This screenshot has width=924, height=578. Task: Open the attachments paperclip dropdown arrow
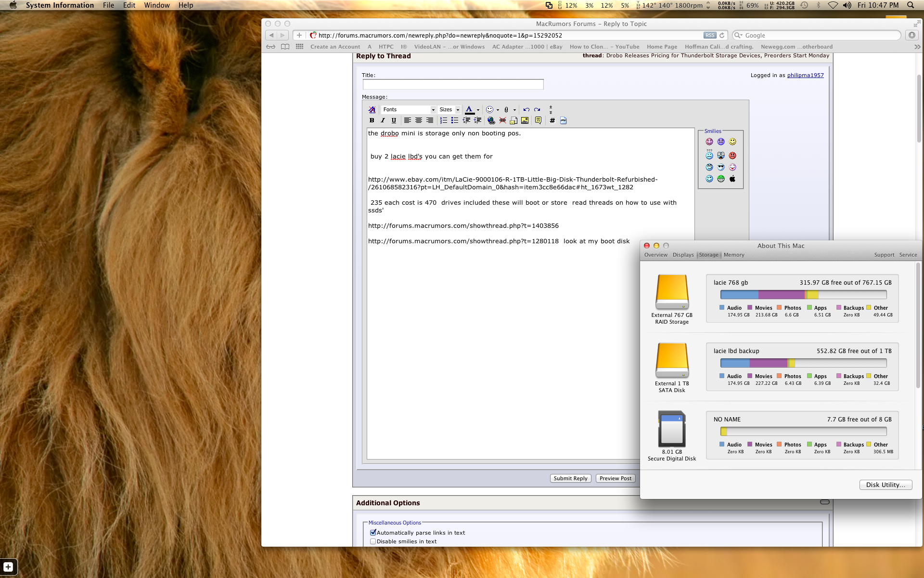pos(514,110)
